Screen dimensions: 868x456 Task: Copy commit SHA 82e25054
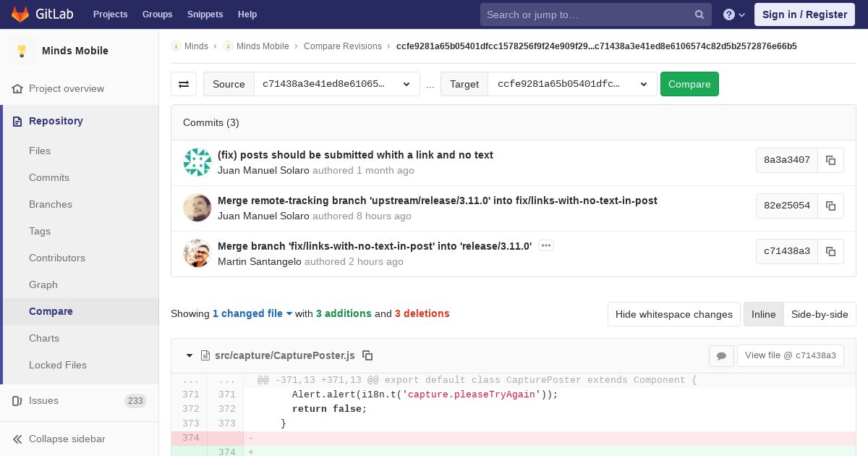click(x=830, y=206)
